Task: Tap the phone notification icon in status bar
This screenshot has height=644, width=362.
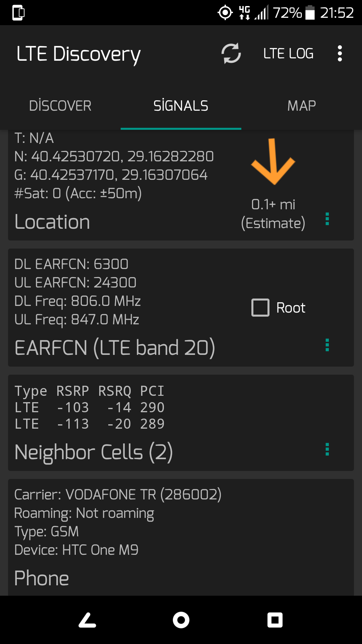Action: (x=18, y=13)
